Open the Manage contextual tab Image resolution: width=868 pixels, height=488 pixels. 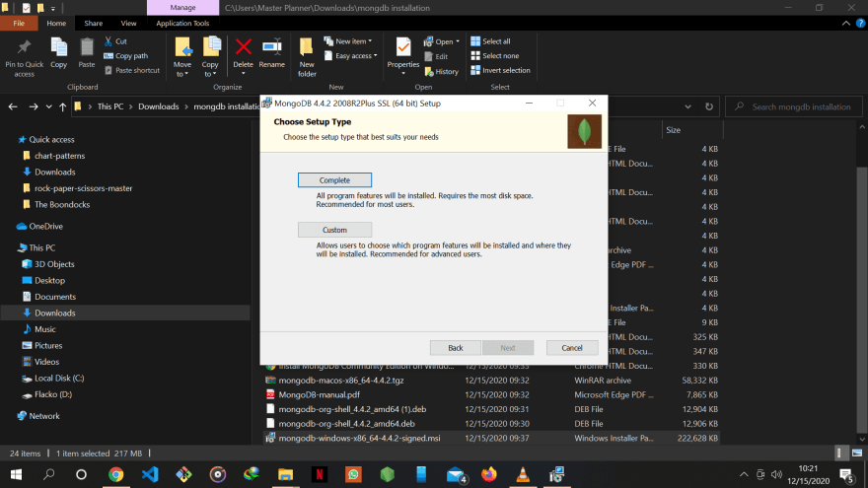[182, 8]
